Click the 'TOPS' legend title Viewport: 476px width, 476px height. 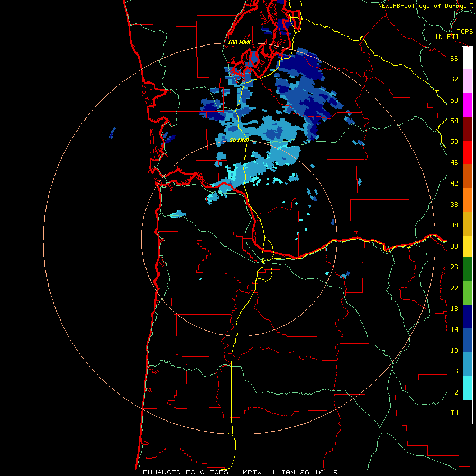click(x=465, y=32)
